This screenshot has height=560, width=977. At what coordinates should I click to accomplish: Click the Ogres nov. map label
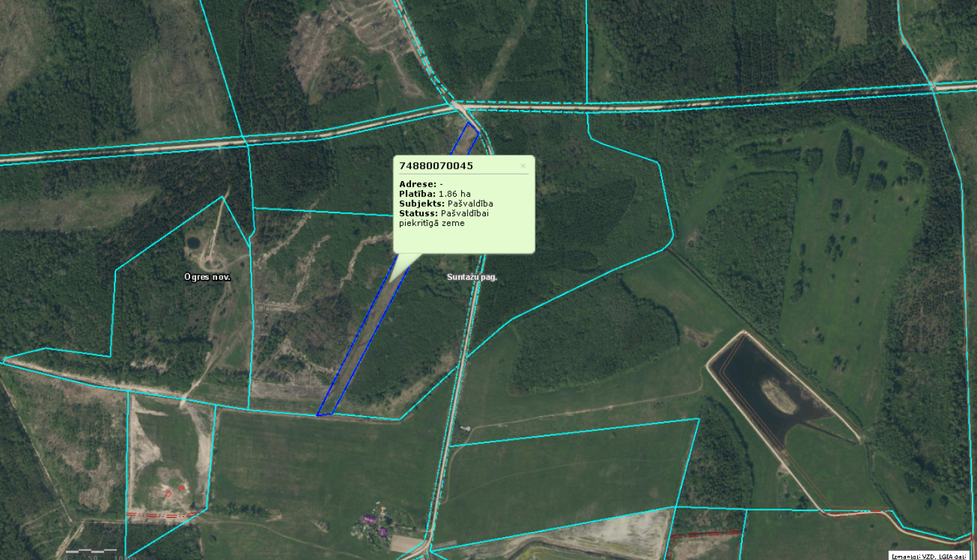207,277
